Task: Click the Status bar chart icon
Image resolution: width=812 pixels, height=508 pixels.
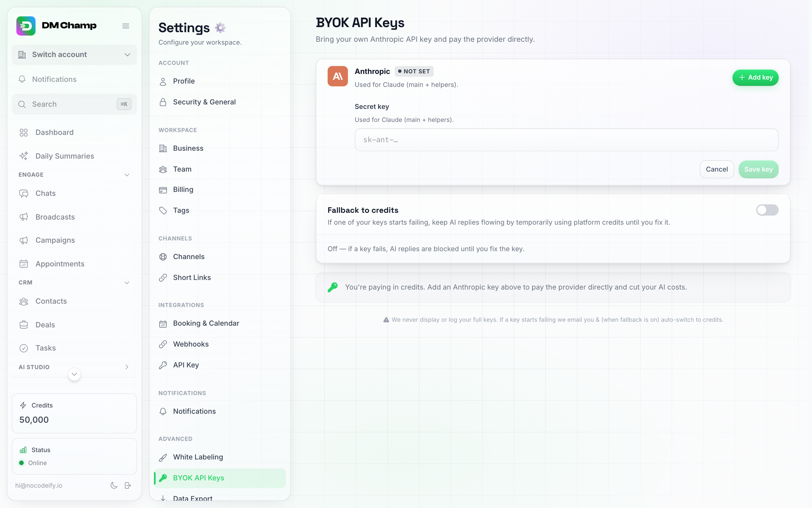Action: coord(23,450)
